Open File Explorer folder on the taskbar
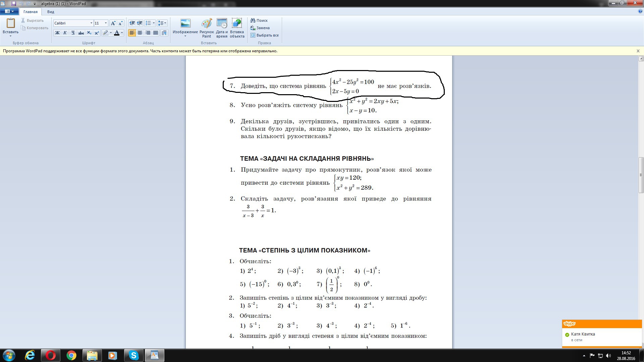Screen dimensions: 644x362 coord(92,355)
